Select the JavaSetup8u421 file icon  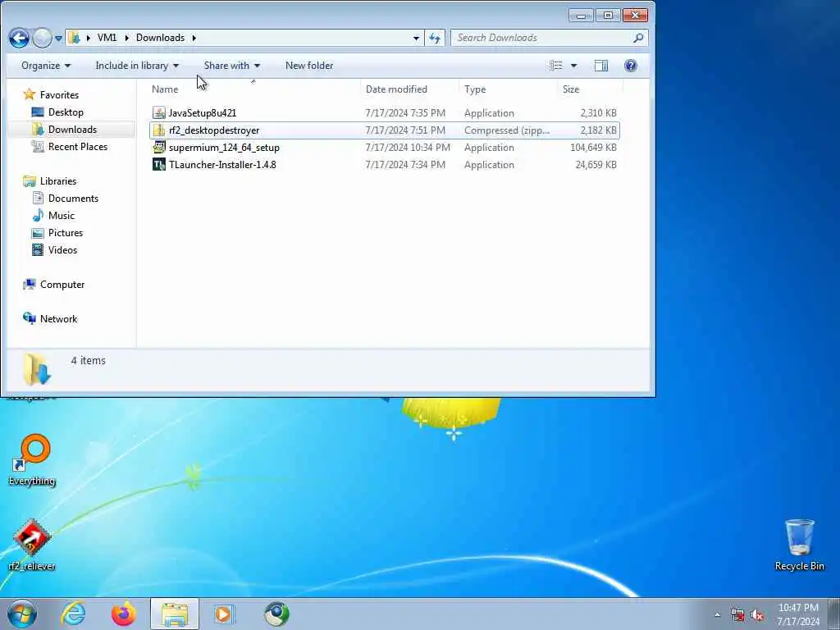click(x=159, y=112)
